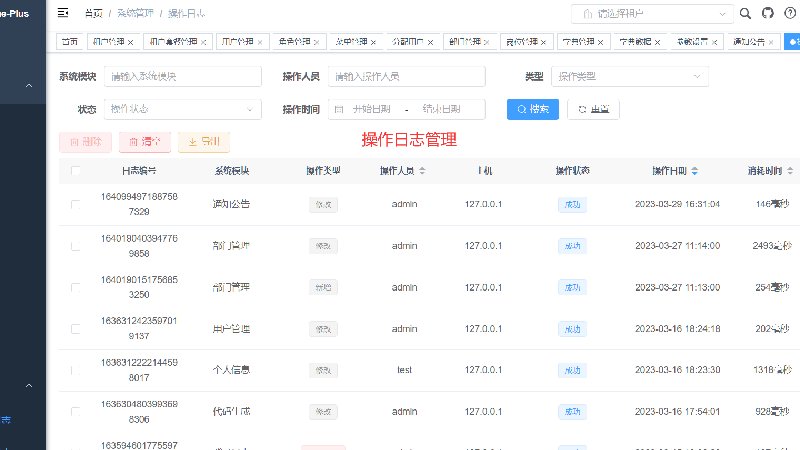Open the GitHub source link icon
Viewport: 800px width, 450px height.
click(x=768, y=14)
